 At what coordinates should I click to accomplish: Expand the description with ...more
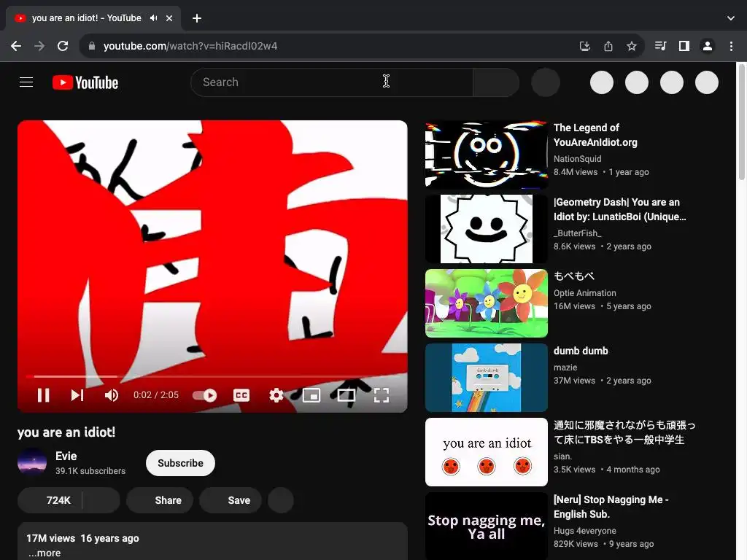44,553
